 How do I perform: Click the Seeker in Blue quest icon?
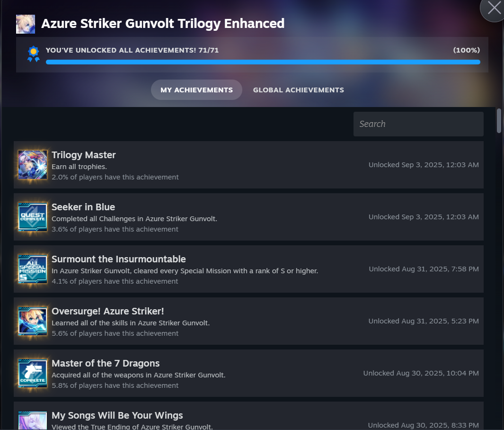pyautogui.click(x=33, y=217)
